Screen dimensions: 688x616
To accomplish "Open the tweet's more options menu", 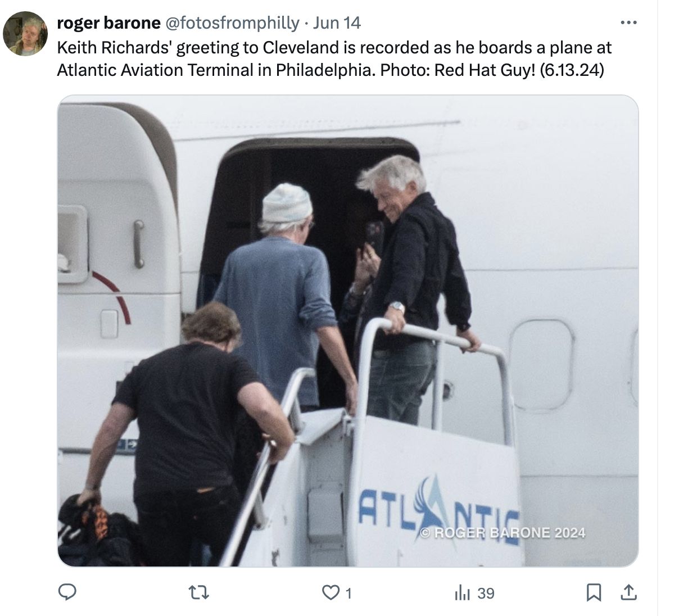I will click(x=628, y=22).
